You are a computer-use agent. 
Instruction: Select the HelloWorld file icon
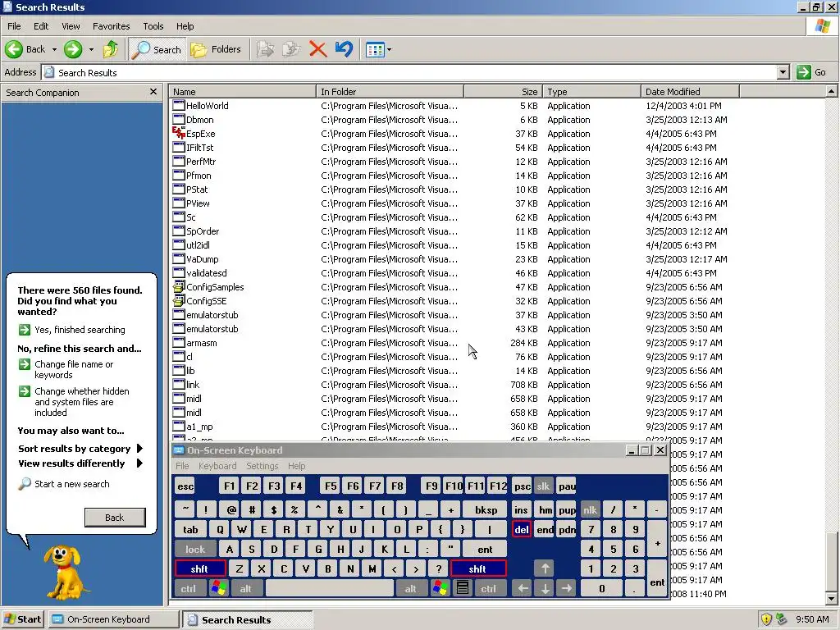click(179, 106)
